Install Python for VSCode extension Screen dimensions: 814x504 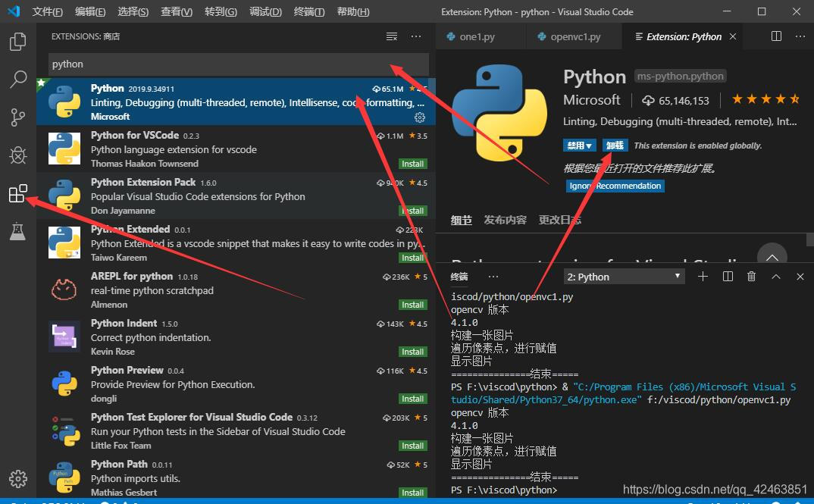point(413,164)
